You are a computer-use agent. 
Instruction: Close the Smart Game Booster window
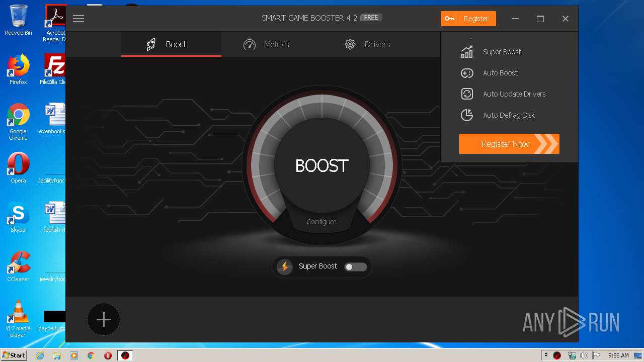pos(566,19)
